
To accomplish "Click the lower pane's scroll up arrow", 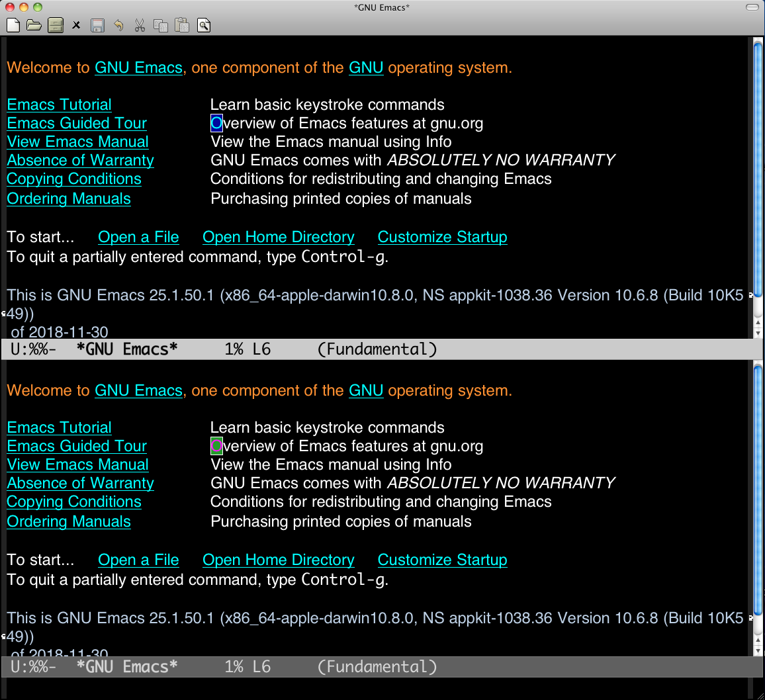I will (758, 640).
